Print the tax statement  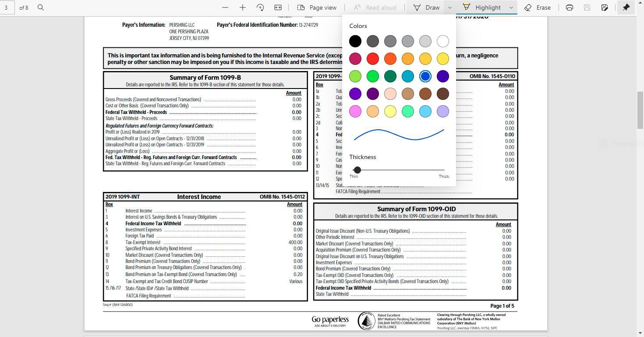(x=569, y=7)
